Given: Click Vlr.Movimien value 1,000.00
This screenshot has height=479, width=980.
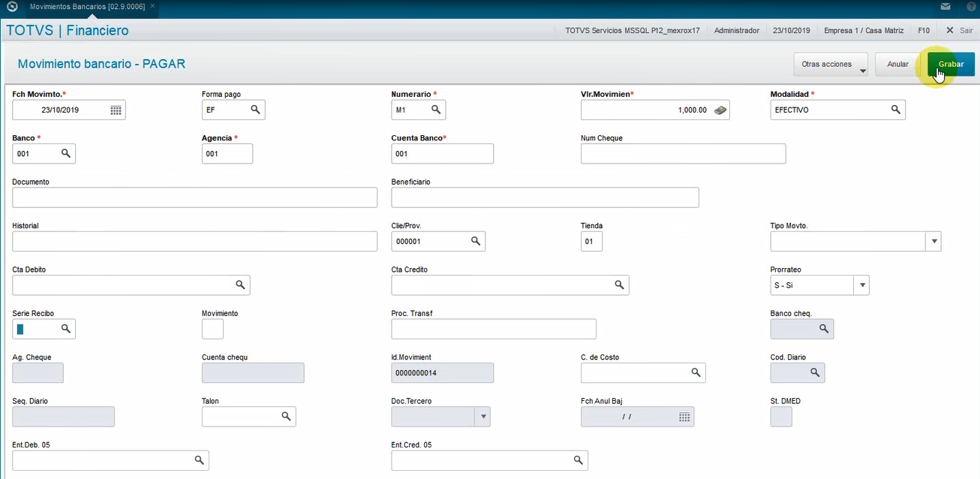Looking at the screenshot, I should (692, 110).
